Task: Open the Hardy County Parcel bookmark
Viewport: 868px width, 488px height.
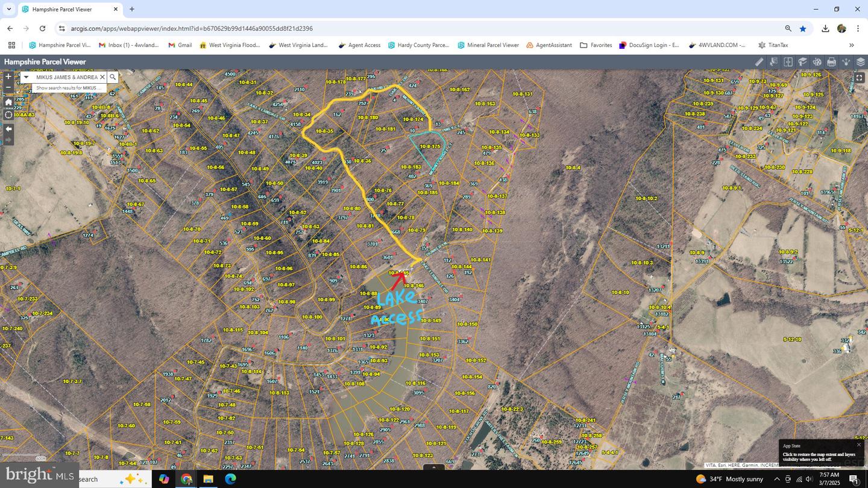Action: [x=419, y=45]
